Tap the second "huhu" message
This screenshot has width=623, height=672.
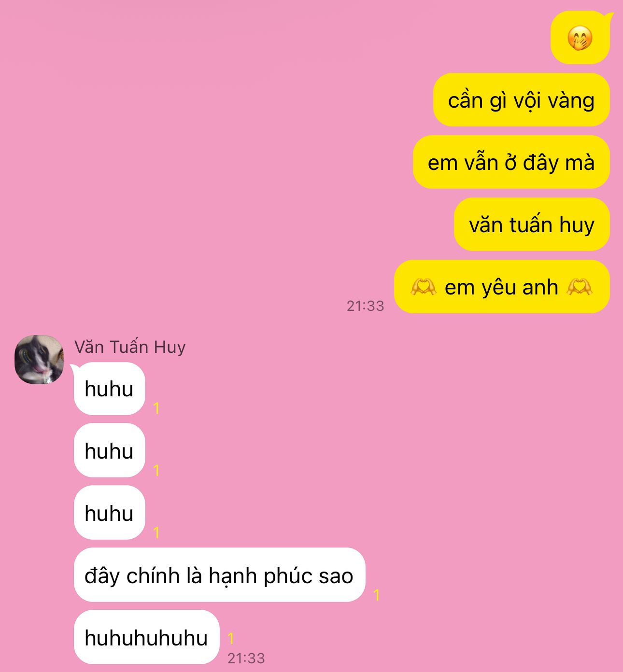pos(110,450)
